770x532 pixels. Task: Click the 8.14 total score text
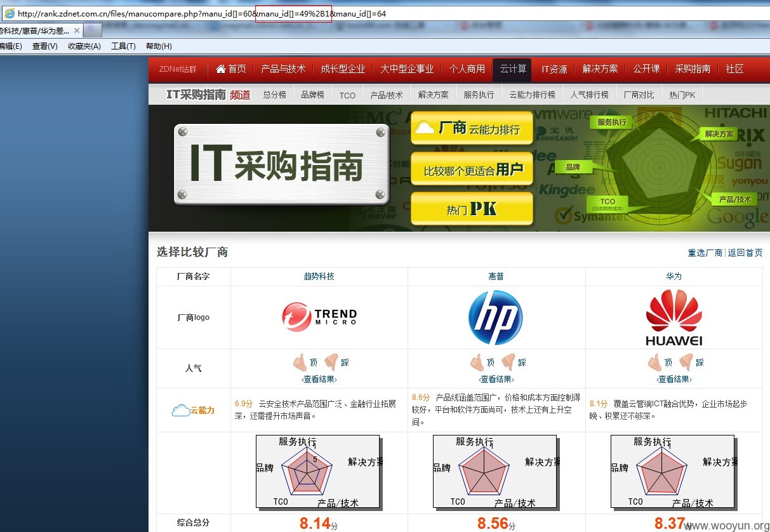point(315,524)
